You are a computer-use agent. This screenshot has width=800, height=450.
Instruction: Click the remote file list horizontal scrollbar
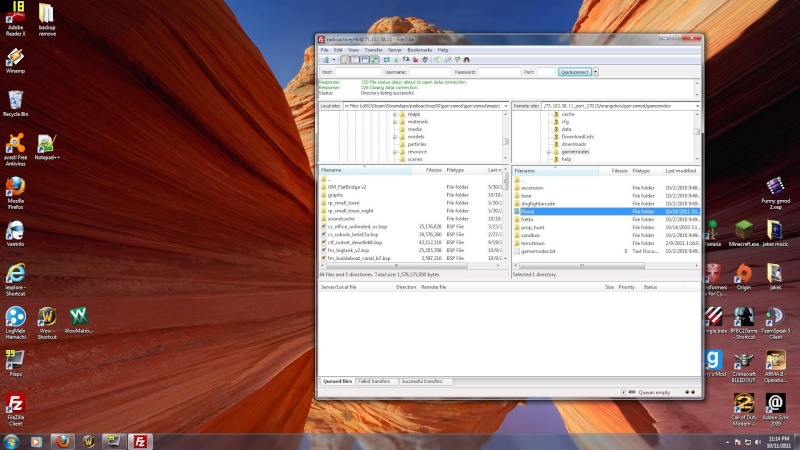pos(582,265)
